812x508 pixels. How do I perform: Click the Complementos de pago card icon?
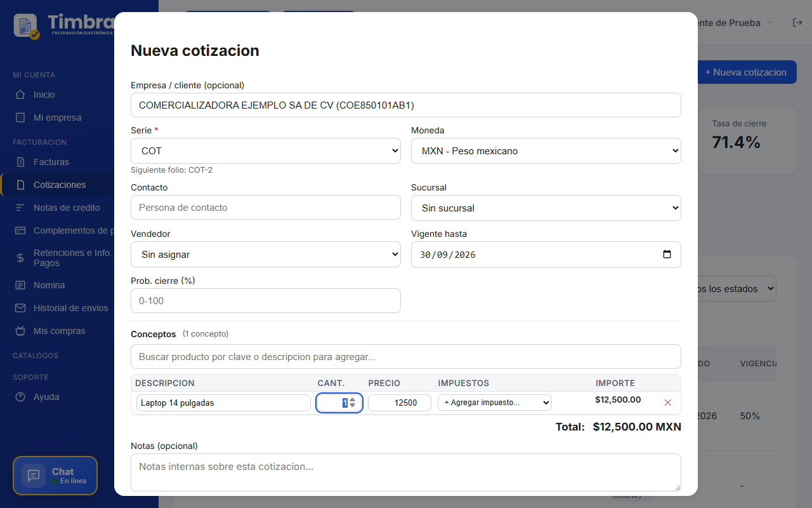pos(20,231)
